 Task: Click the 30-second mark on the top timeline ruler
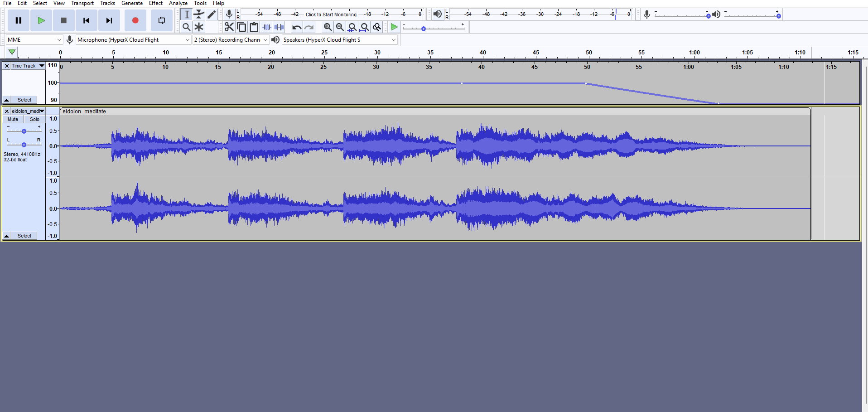point(377,53)
